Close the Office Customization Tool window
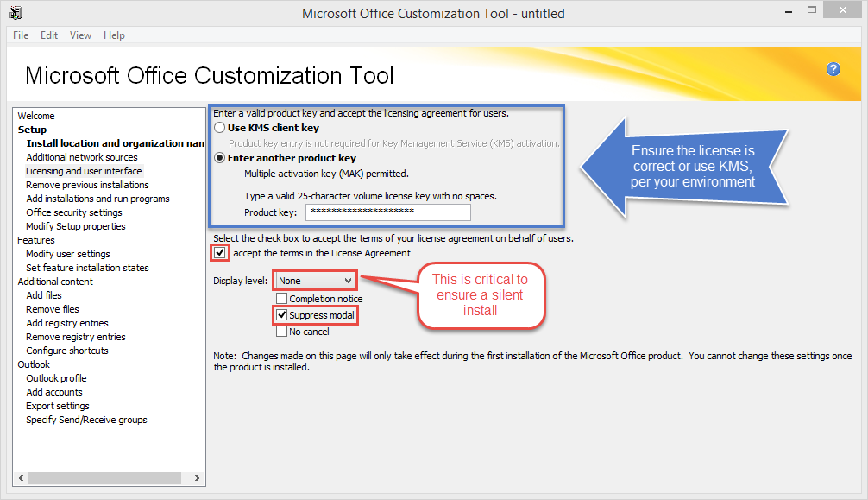This screenshot has width=868, height=500. point(842,10)
